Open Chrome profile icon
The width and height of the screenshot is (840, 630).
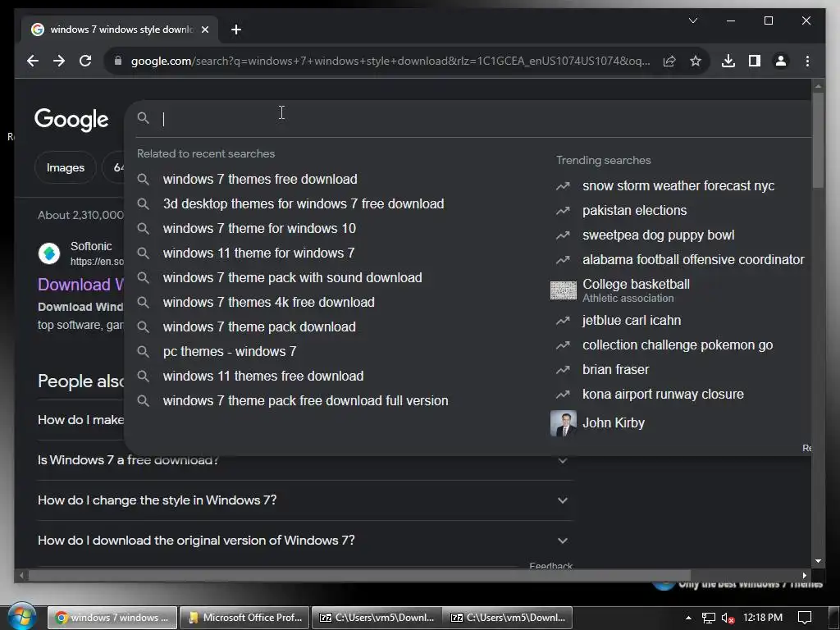point(781,61)
